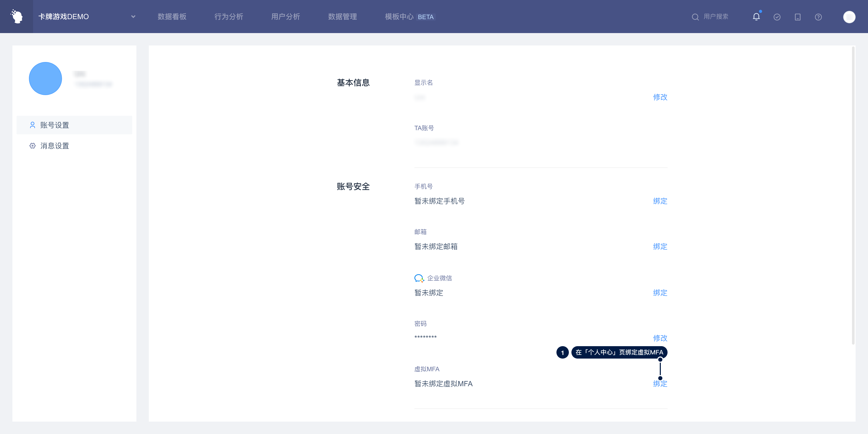Click the search magnifier icon
Viewport: 868px width, 434px height.
pyautogui.click(x=695, y=17)
